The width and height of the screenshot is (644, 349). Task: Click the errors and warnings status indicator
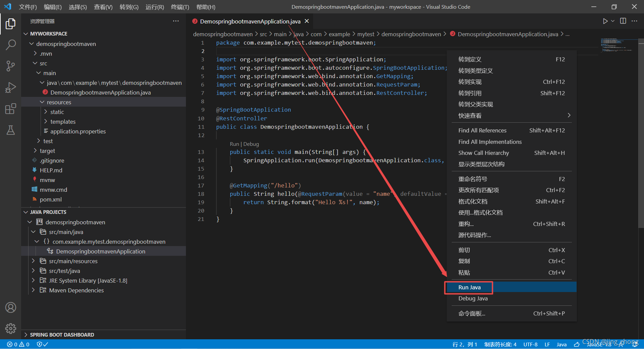[x=18, y=344]
